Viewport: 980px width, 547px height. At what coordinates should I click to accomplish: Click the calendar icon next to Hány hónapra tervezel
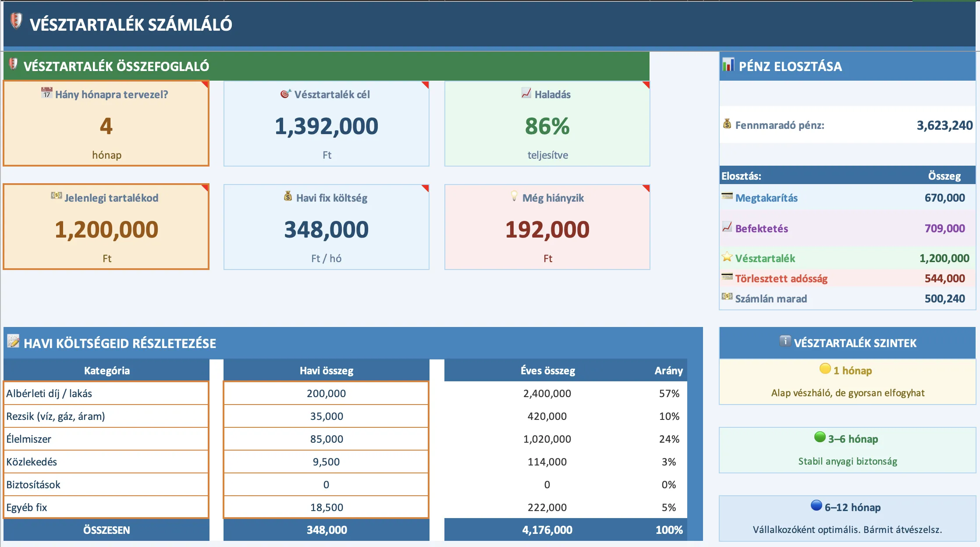pos(46,93)
